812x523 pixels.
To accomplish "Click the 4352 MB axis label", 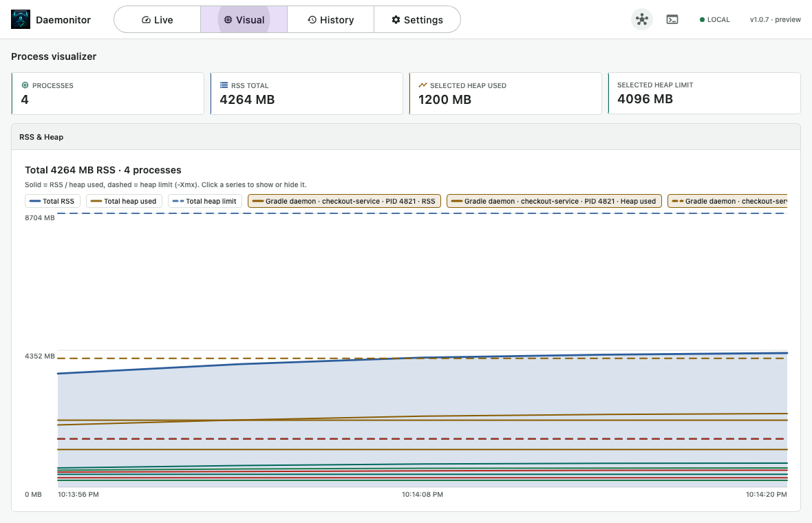I will (x=40, y=356).
